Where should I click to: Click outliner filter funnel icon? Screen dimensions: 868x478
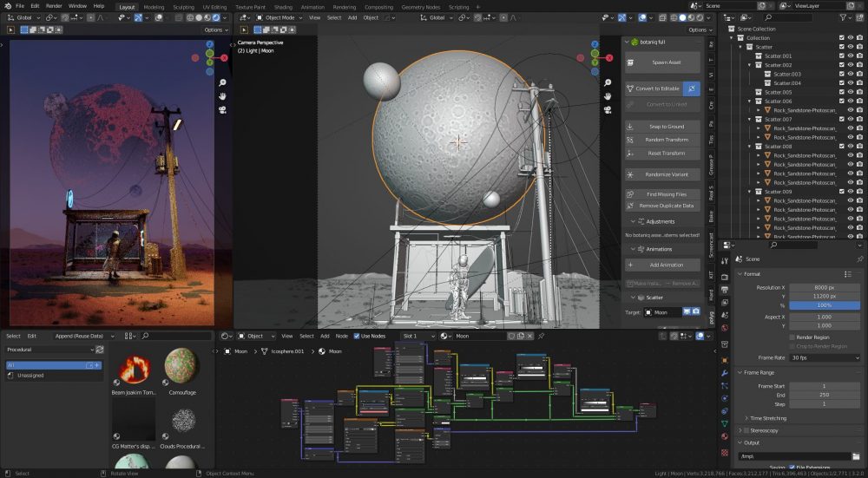(843, 17)
